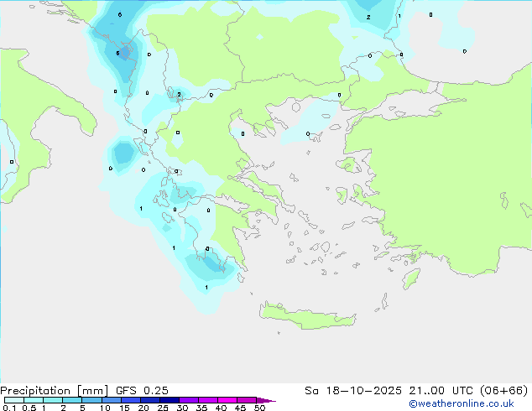The image size is (532, 411).
Task: Select the 10–15 mm legend color swatch
Action: tap(112, 400)
